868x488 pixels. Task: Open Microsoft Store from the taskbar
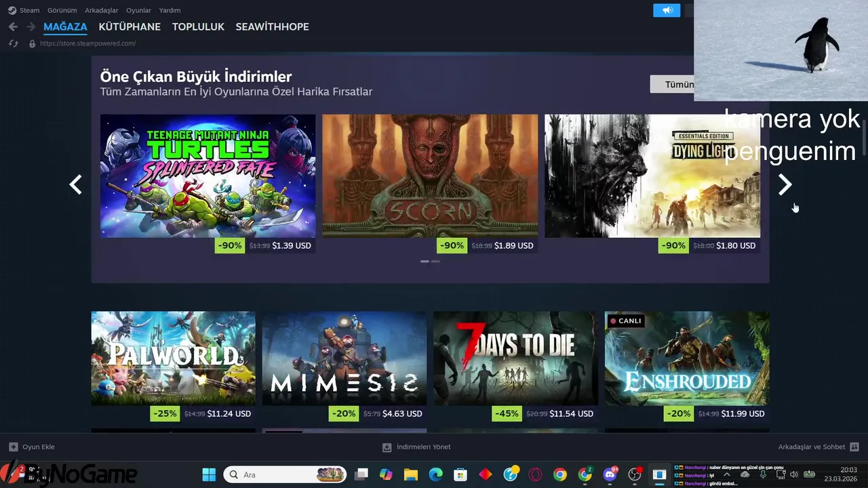pyautogui.click(x=460, y=474)
